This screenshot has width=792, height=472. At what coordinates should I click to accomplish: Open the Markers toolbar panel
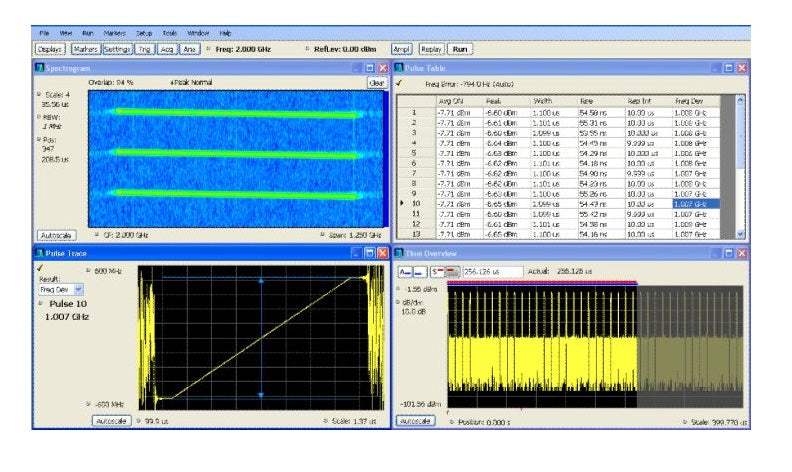pyautogui.click(x=84, y=48)
